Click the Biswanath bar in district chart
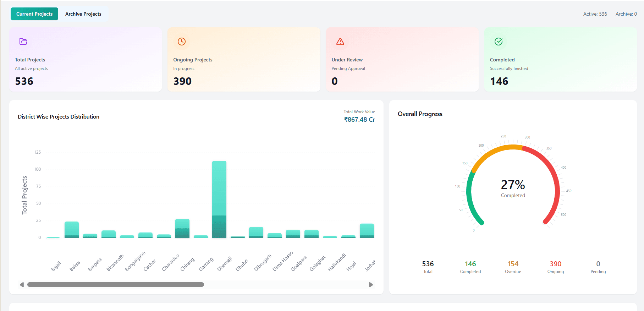This screenshot has height=311, width=644. (x=109, y=234)
